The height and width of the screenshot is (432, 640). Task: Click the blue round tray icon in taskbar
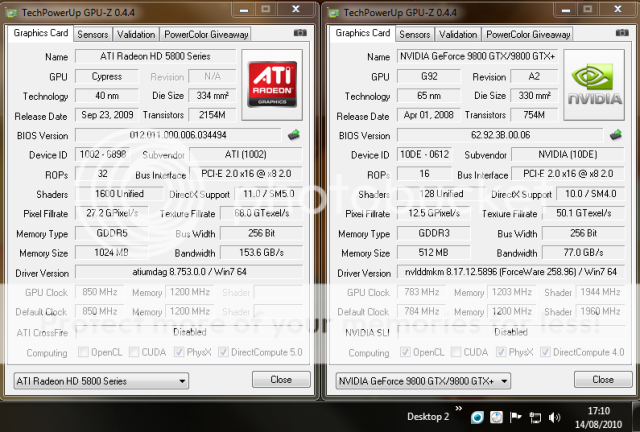[477, 417]
